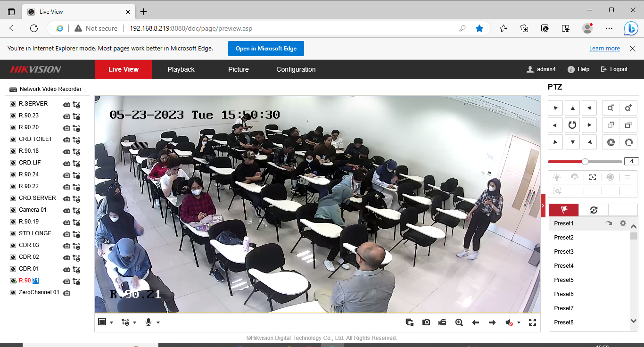This screenshot has width=644, height=347.
Task: Zoom in using the PTZ magnifier plus
Action: coord(628,108)
